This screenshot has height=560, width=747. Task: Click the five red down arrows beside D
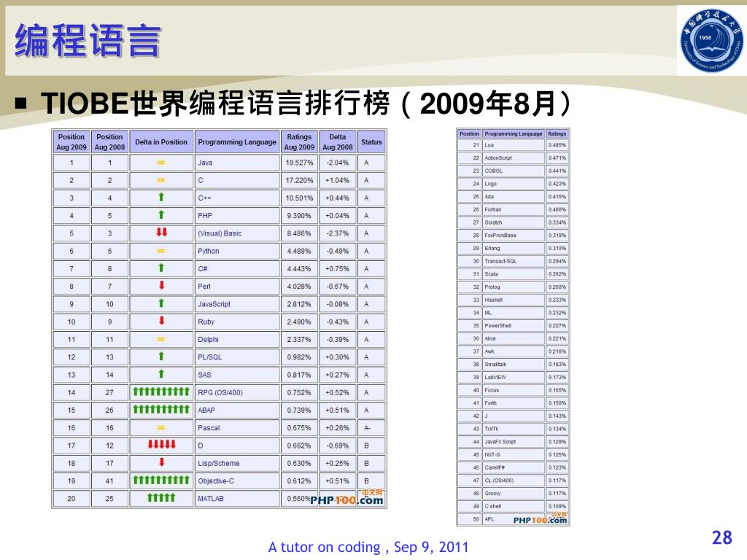click(x=161, y=445)
